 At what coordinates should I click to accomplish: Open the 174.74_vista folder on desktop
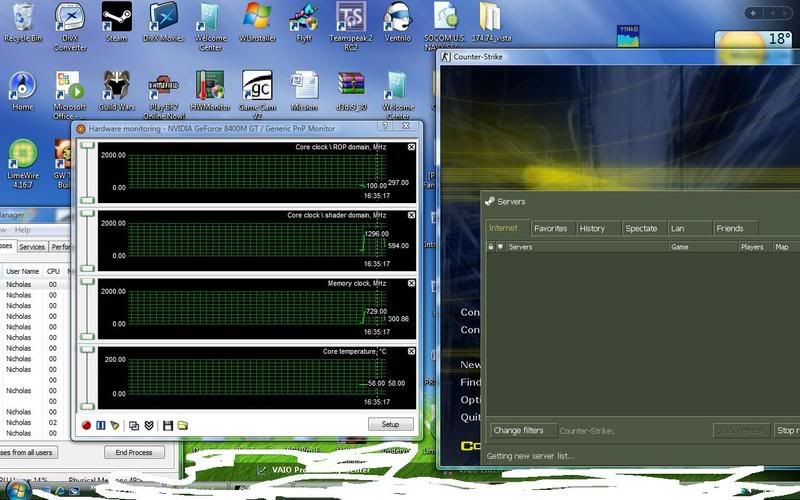(491, 22)
